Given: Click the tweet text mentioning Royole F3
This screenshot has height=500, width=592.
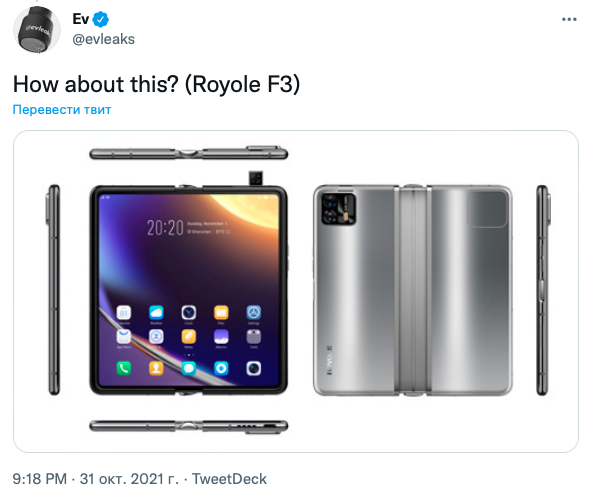Looking at the screenshot, I should click(157, 84).
